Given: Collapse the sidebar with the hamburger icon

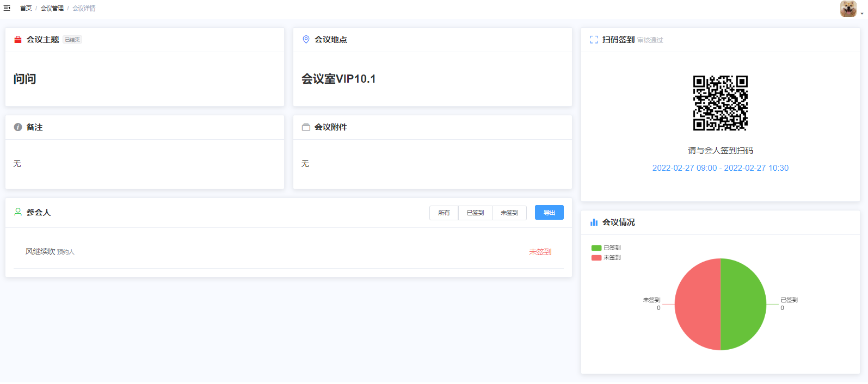Looking at the screenshot, I should 7,8.
